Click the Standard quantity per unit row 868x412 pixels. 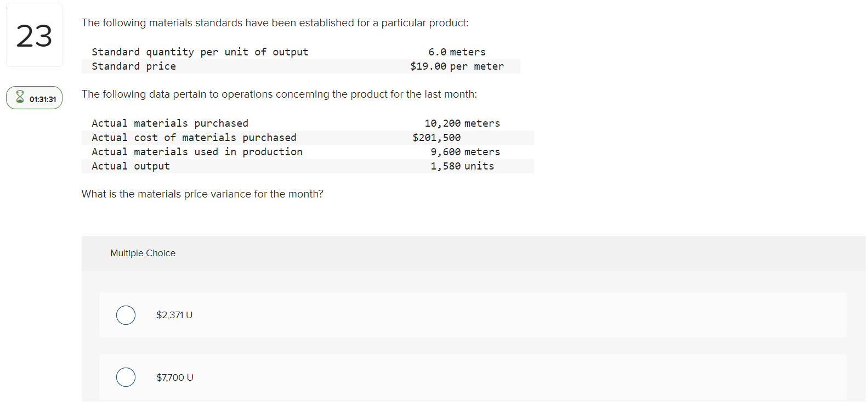click(x=302, y=52)
